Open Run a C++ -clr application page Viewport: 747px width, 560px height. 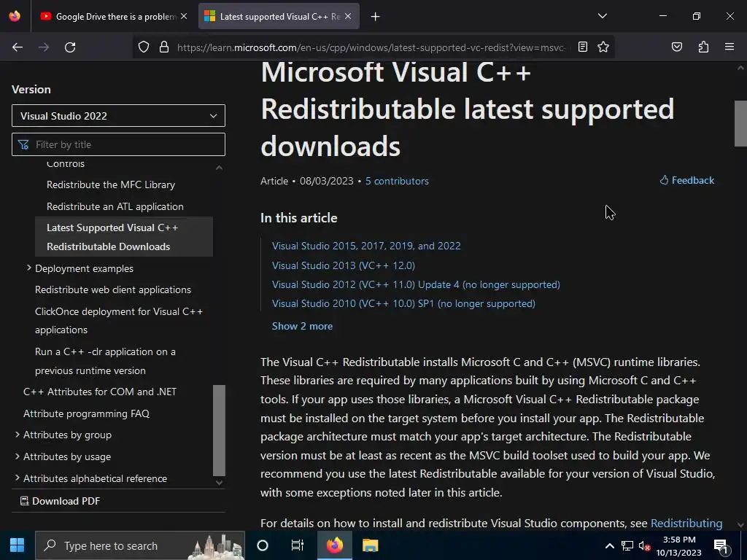click(105, 361)
